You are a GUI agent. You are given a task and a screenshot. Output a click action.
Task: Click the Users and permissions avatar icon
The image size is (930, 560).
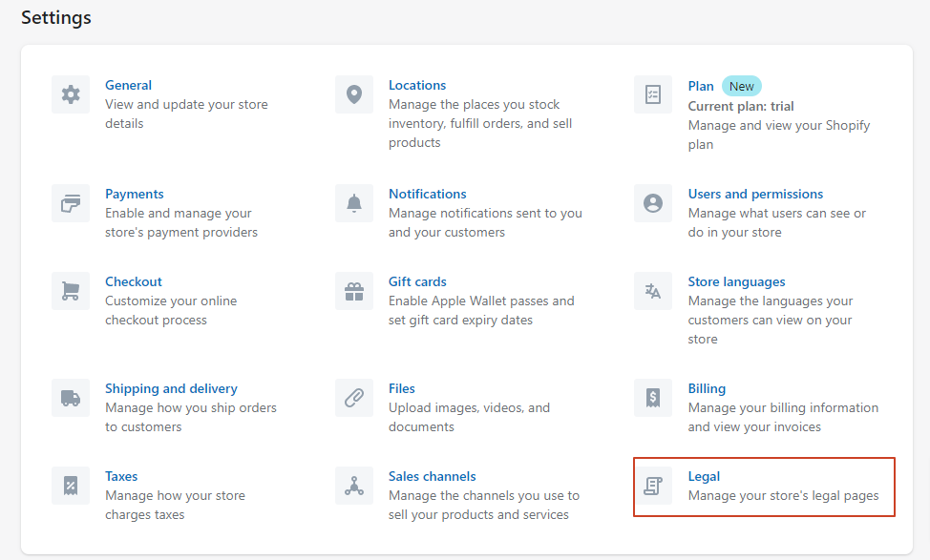pos(653,203)
